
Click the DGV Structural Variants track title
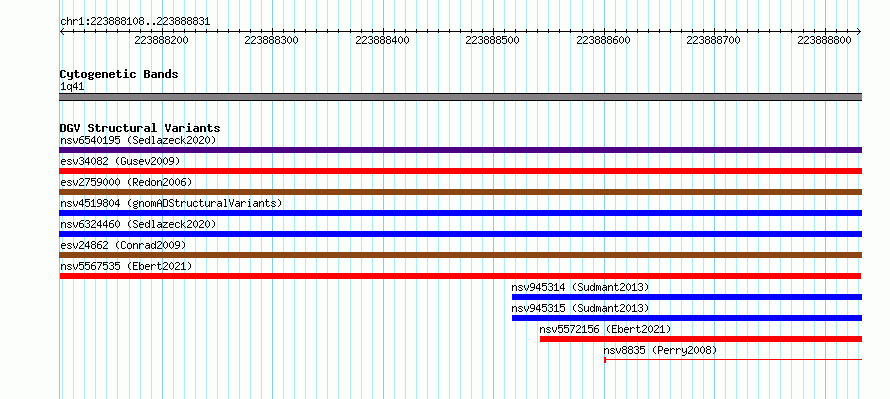click(x=140, y=128)
